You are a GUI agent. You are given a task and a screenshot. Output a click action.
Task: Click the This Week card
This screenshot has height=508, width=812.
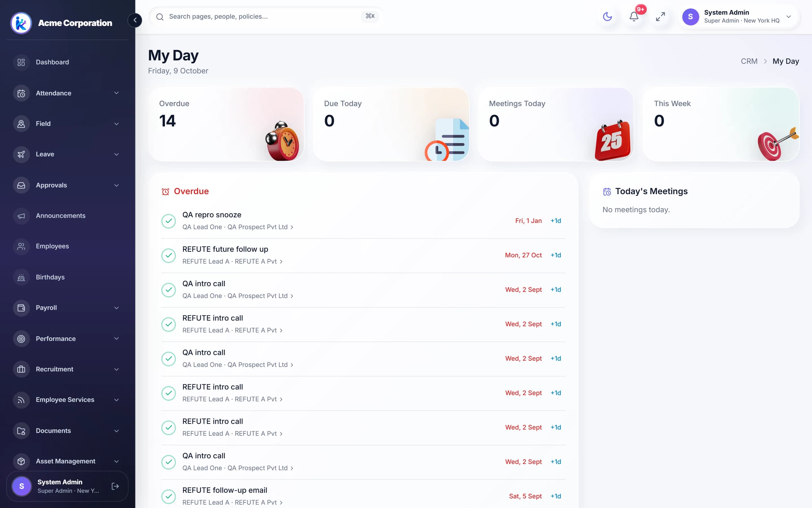click(721, 124)
